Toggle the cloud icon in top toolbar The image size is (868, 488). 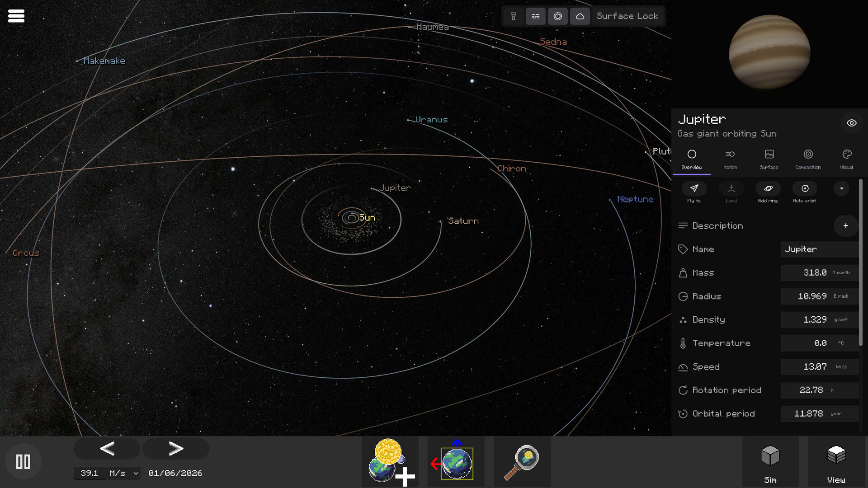[x=580, y=16]
